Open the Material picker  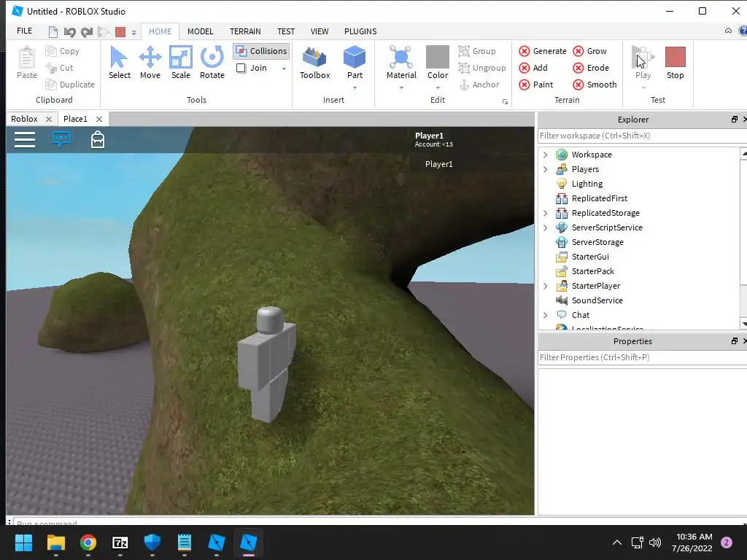click(401, 63)
